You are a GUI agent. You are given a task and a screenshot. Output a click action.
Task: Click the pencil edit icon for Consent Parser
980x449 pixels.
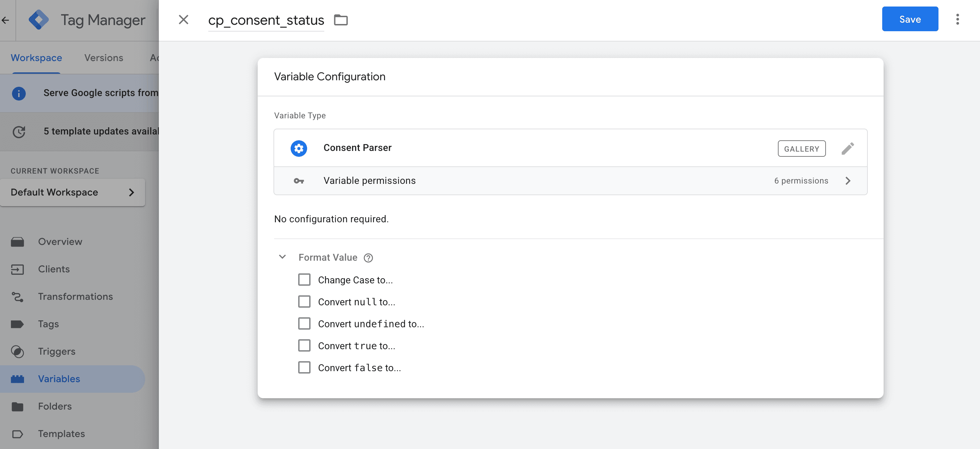847,148
